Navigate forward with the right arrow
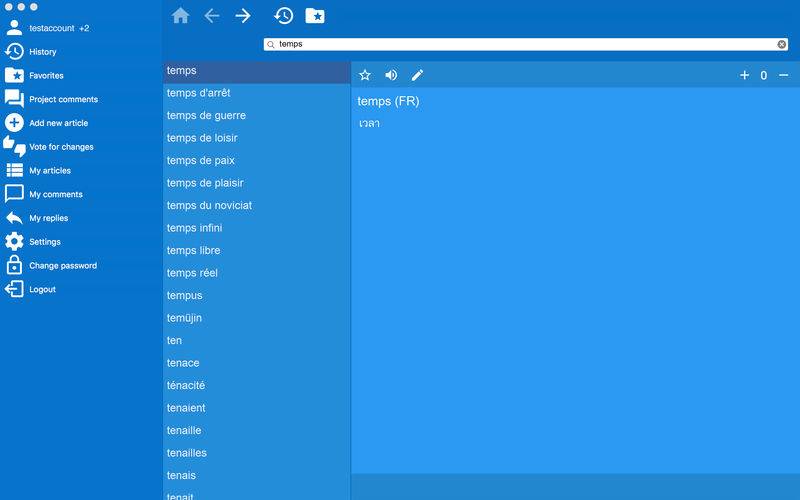This screenshot has width=800, height=500. coord(243,16)
